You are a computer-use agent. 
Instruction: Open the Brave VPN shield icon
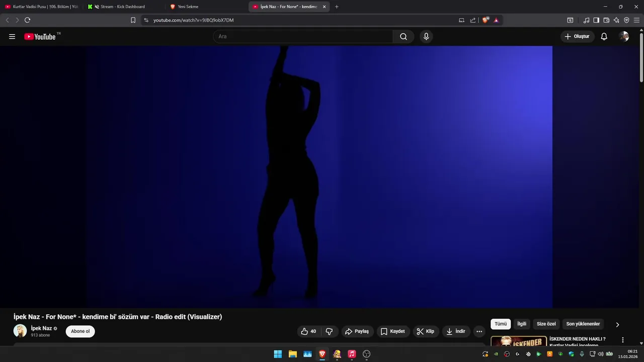[626, 20]
